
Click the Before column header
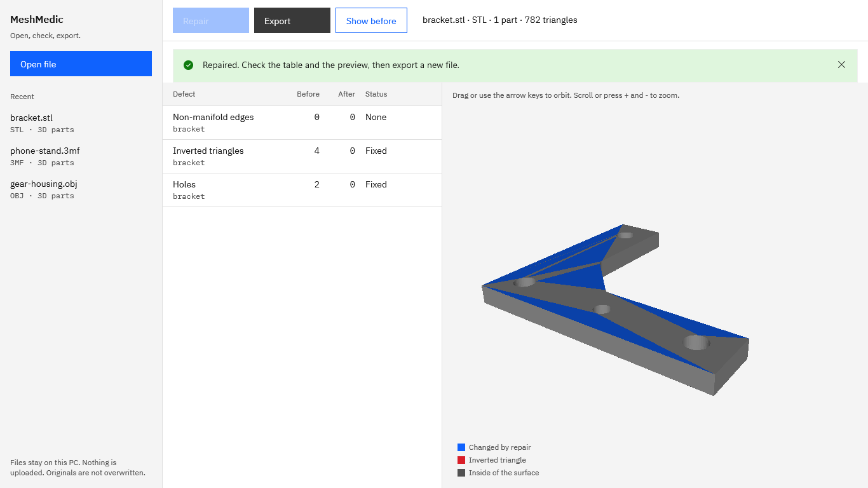(x=308, y=94)
